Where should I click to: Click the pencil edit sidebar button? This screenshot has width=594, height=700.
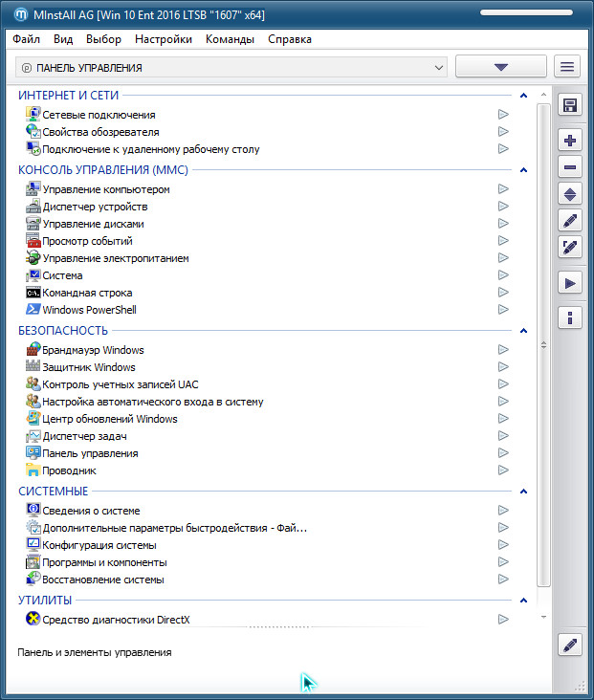[569, 221]
